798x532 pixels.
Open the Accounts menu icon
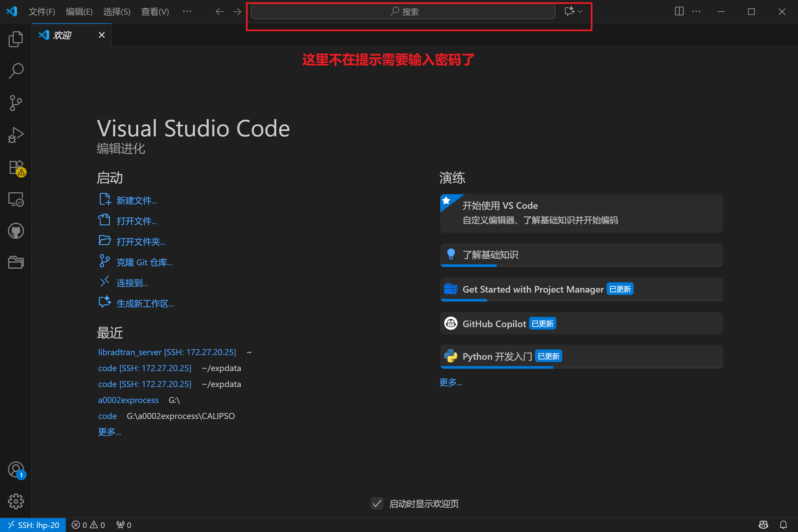16,470
